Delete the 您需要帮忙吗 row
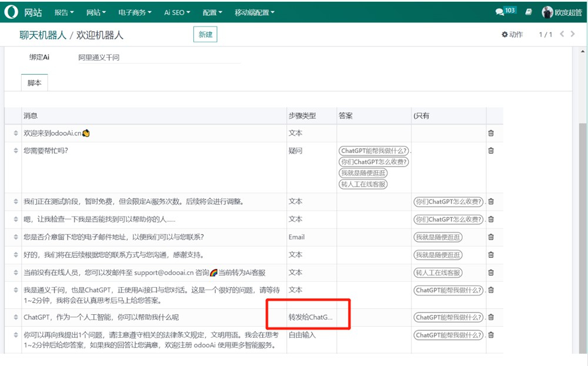Screen dimensions: 588x366 tap(491, 151)
